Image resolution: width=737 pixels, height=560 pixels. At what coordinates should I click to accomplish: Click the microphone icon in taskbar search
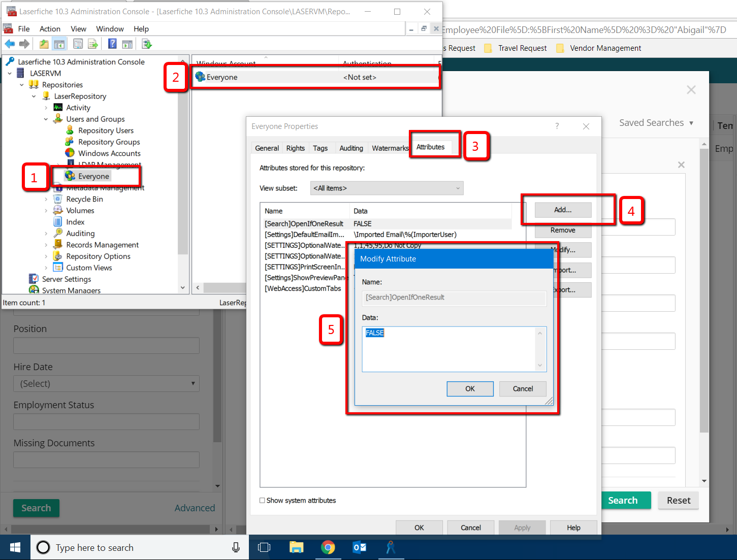pyautogui.click(x=236, y=547)
